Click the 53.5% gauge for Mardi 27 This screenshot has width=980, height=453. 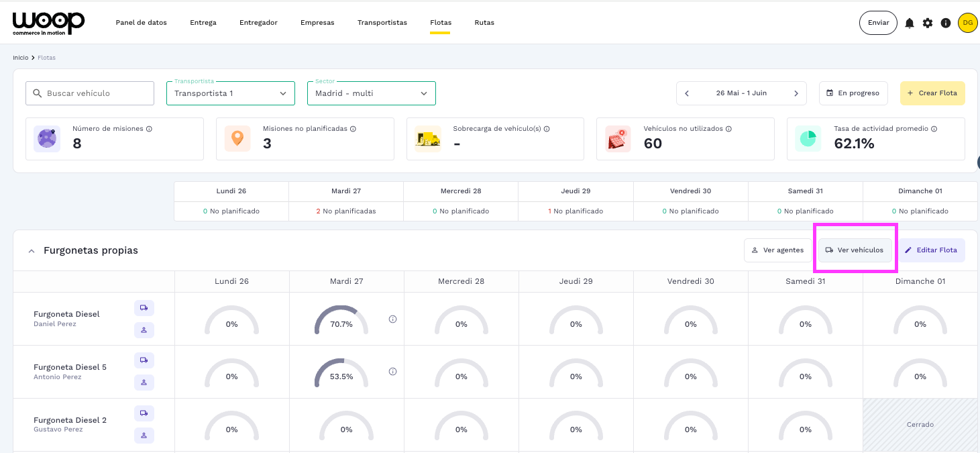pos(341,373)
